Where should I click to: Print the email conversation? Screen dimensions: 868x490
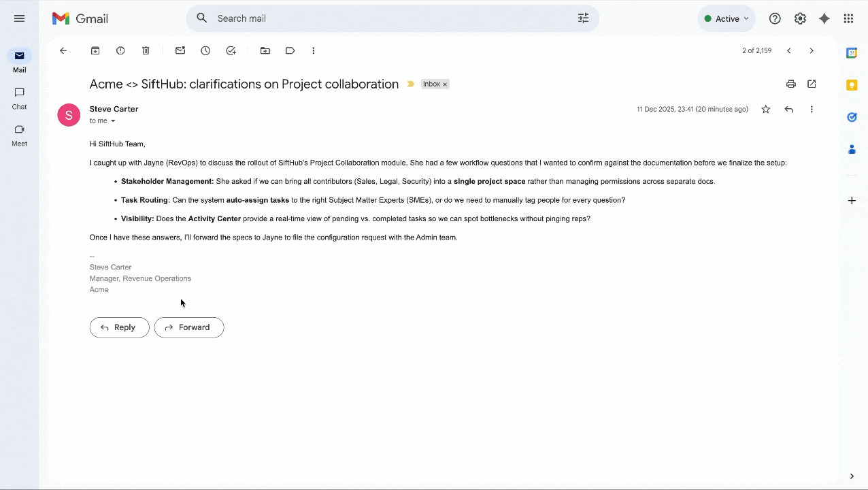point(790,84)
